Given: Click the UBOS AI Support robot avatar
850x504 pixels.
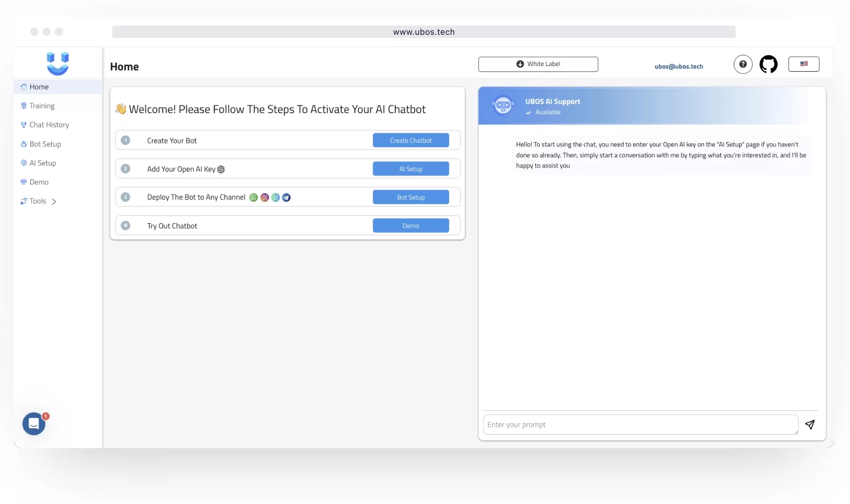Looking at the screenshot, I should [503, 106].
